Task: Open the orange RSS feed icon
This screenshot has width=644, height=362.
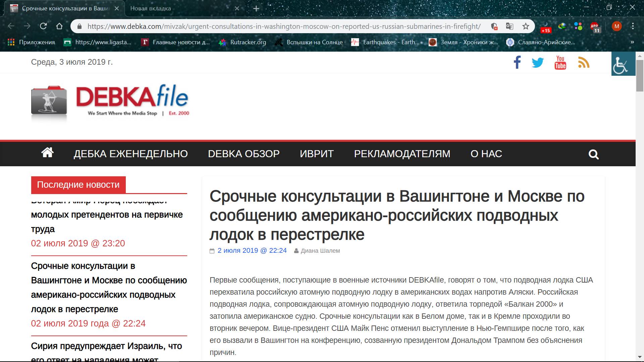Action: point(584,63)
